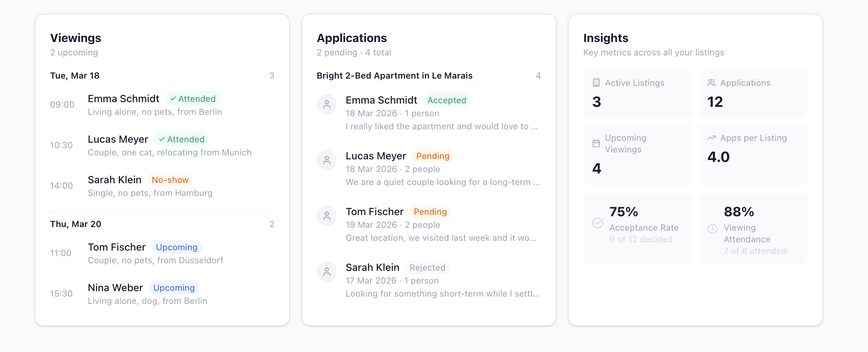
Task: Open Tom Fischer's 11:00 viewing entry
Action: [x=162, y=253]
